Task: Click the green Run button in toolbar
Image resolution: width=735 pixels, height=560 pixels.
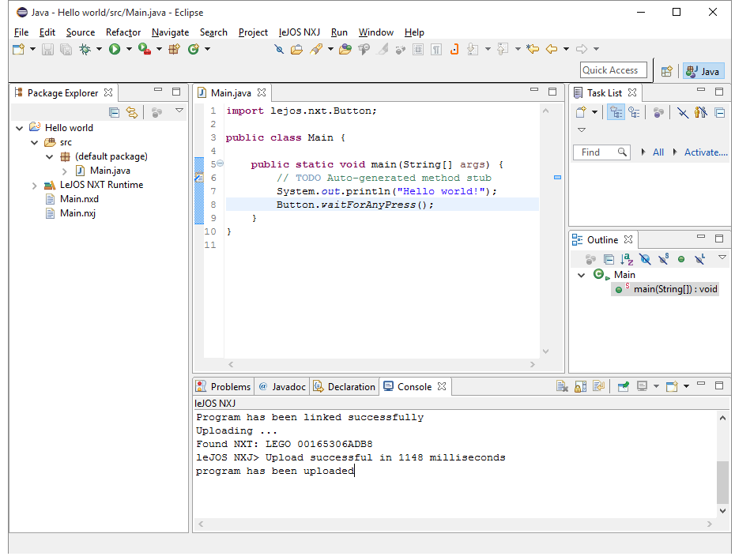Action: tap(115, 49)
